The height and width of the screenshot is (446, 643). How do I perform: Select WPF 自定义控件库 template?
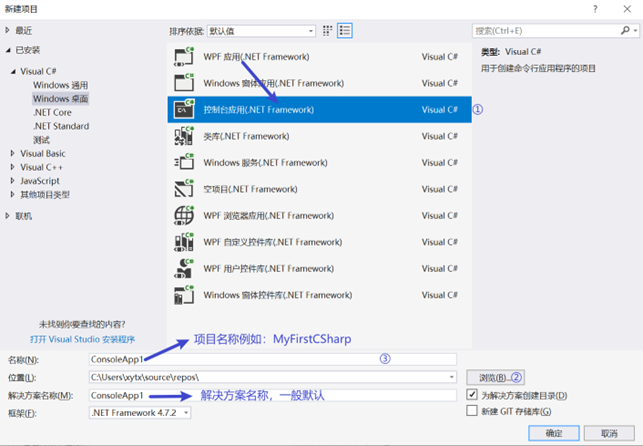[x=319, y=242]
